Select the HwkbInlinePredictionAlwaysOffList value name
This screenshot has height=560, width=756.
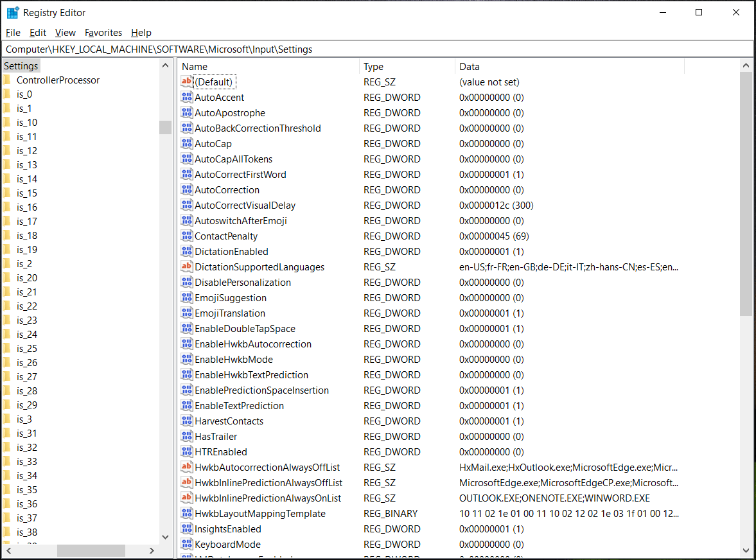pos(268,483)
